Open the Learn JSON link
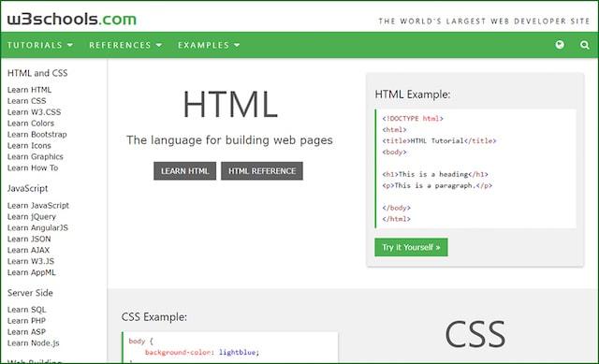The image size is (599, 364). pyautogui.click(x=29, y=239)
